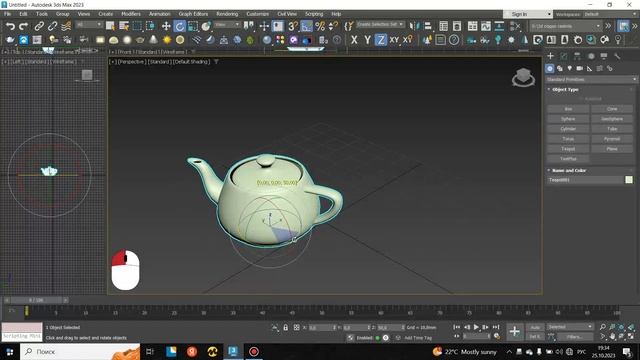Image resolution: width=640 pixels, height=360 pixels.
Task: Open the Selected key filter dropdown
Action: (570, 327)
